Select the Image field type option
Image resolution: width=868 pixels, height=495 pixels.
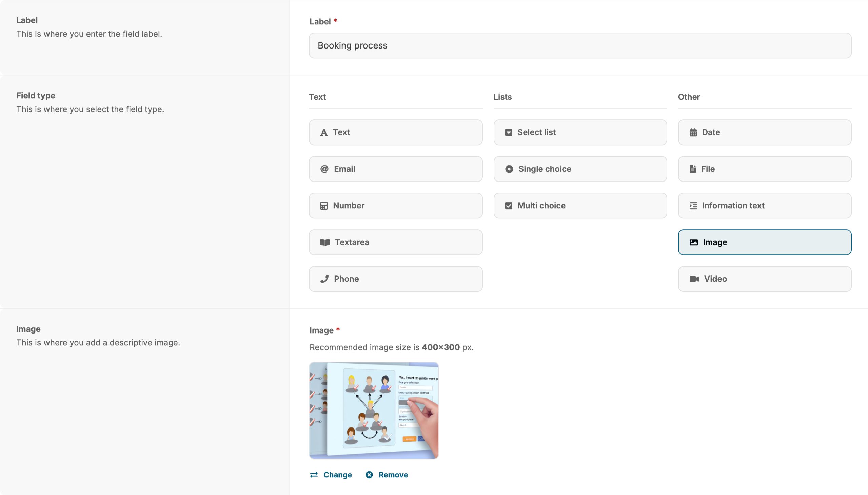[x=764, y=242]
